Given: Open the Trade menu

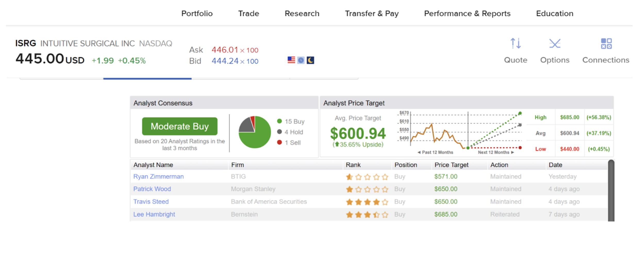Looking at the screenshot, I should coord(249,13).
